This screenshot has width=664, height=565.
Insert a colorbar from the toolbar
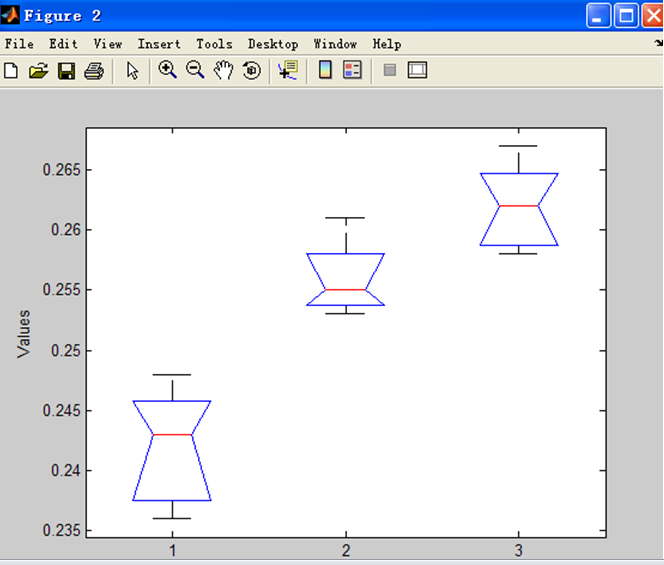325,70
